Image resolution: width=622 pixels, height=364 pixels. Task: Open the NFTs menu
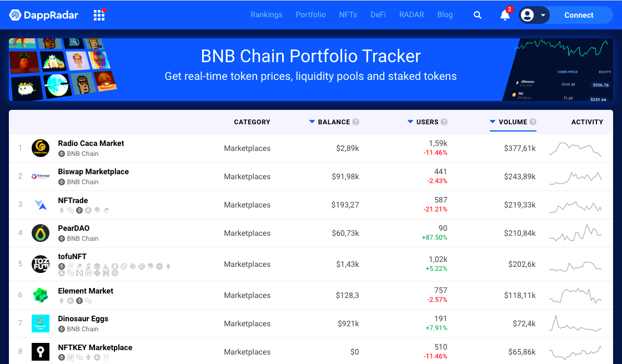click(348, 14)
